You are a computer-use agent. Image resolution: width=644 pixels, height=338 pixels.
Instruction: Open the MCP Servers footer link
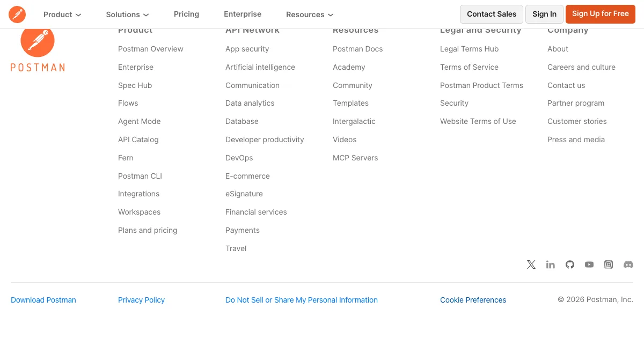355,158
